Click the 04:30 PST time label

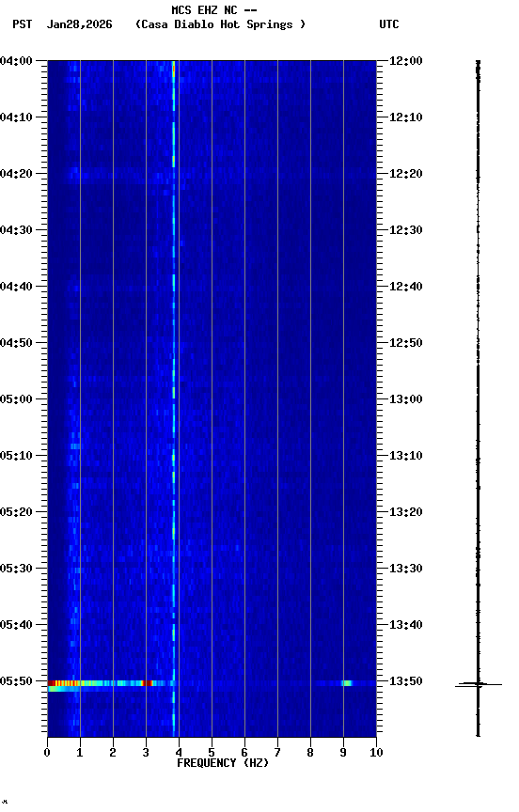tap(16, 230)
